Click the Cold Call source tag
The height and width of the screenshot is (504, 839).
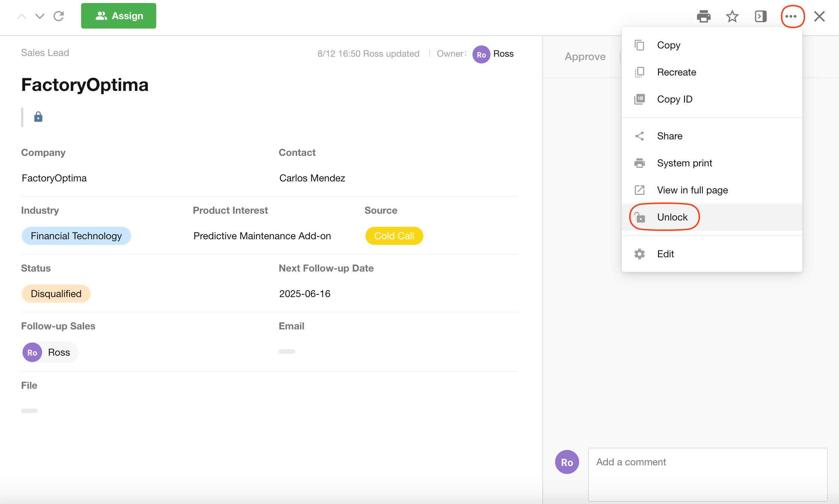(x=394, y=236)
